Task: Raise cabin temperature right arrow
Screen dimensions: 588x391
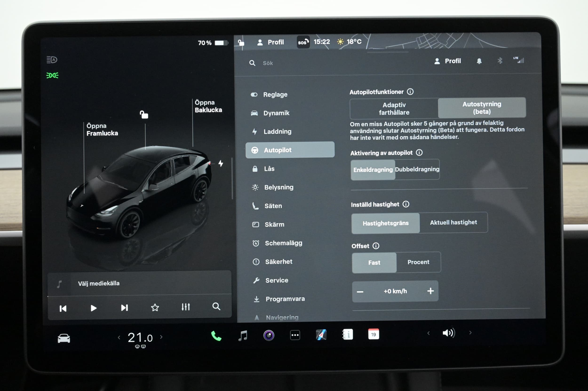Action: [x=161, y=337]
